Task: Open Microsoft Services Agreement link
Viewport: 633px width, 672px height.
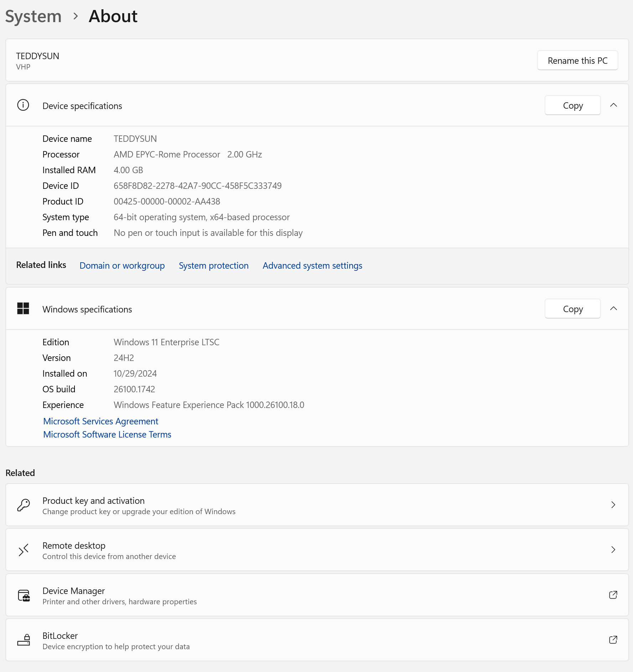Action: point(101,422)
